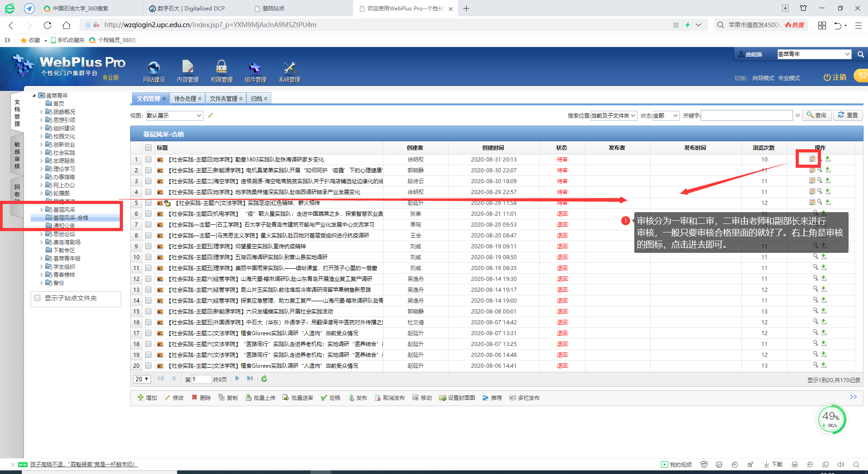Click the 注销 logout link

(x=835, y=77)
